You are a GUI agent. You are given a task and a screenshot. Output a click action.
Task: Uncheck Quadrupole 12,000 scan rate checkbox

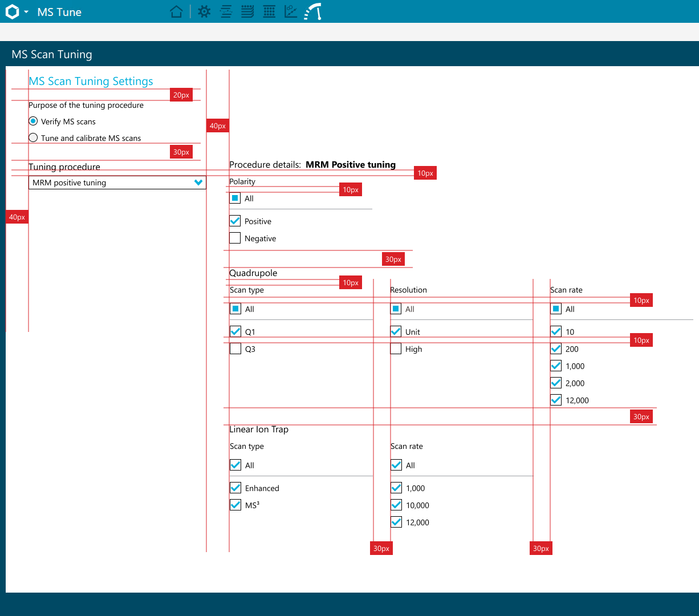556,400
